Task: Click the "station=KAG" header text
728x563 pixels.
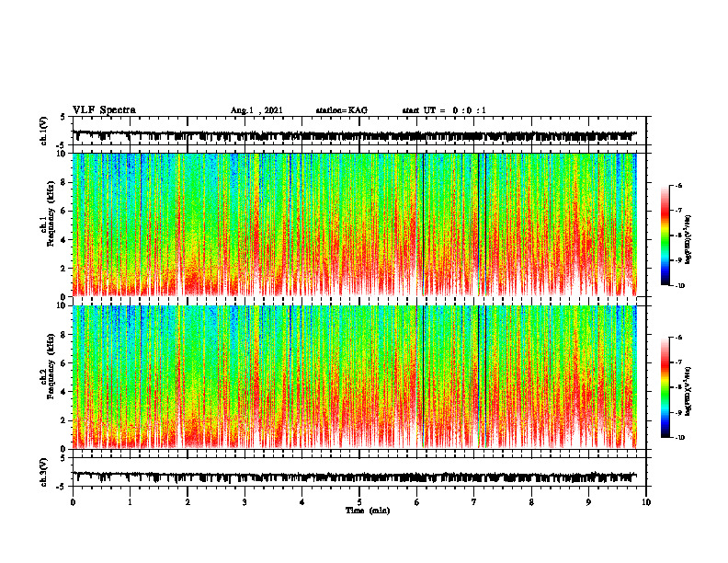Action: coord(341,110)
